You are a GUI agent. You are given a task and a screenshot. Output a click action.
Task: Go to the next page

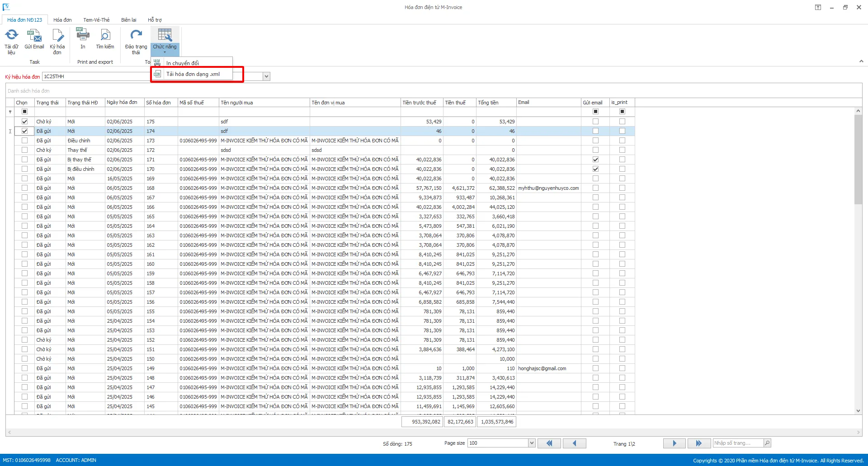point(675,443)
